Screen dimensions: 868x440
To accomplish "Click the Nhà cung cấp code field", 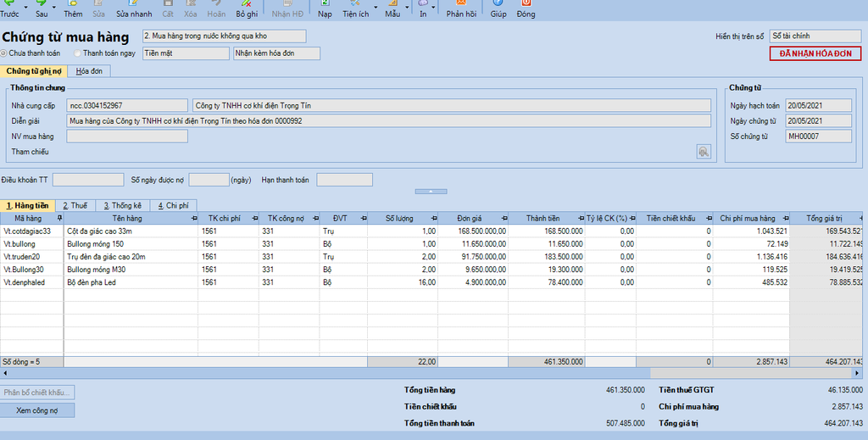I will [x=127, y=105].
